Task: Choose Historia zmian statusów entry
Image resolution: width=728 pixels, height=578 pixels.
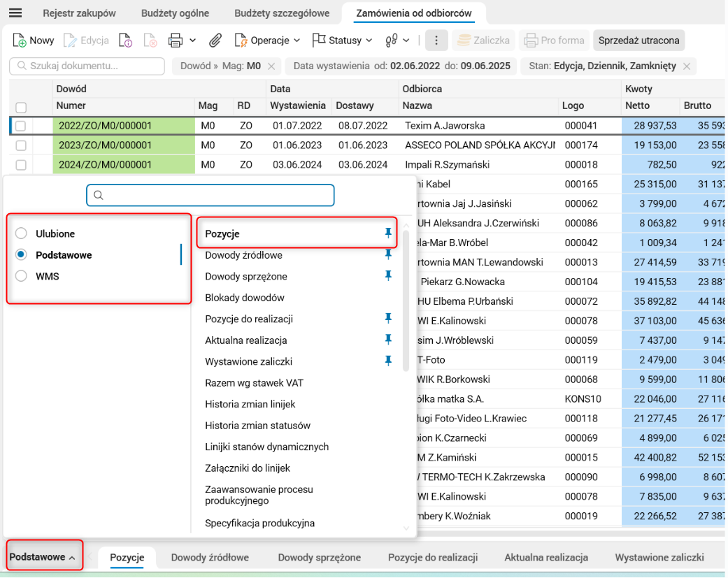Action: 257,426
